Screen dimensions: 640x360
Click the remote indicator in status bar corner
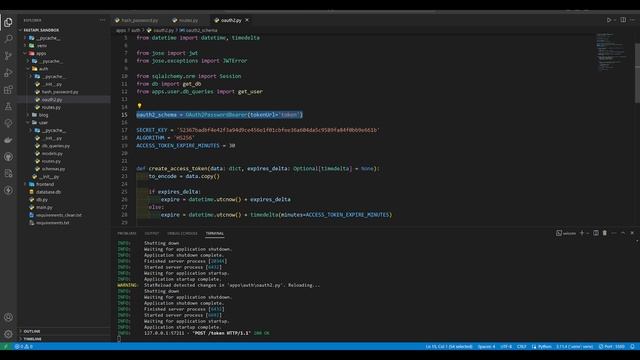(x=6, y=347)
